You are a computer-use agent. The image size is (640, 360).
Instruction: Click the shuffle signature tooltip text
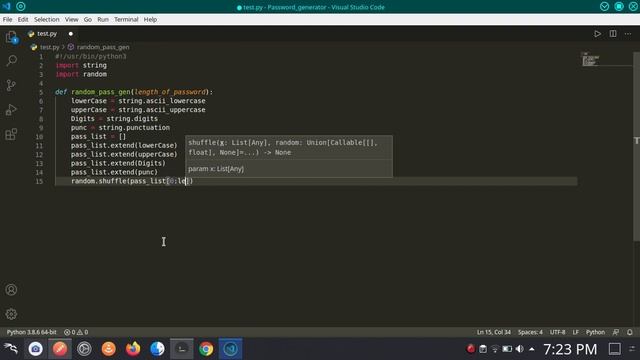[x=283, y=147]
